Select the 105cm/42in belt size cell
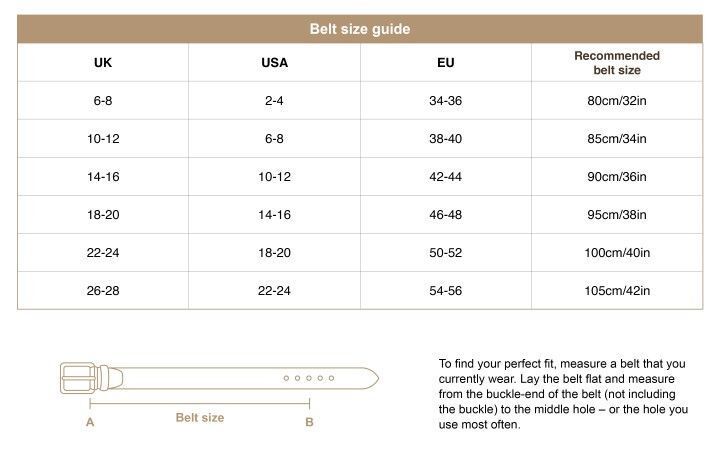Viewport: 720px width, 475px height. pyautogui.click(x=616, y=291)
